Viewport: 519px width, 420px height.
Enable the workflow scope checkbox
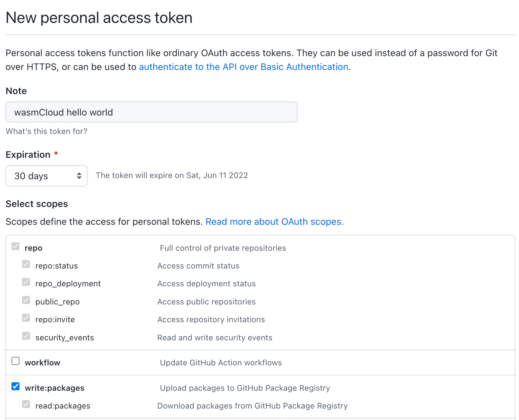point(15,361)
